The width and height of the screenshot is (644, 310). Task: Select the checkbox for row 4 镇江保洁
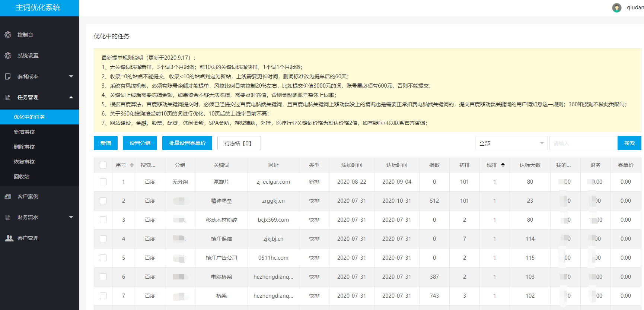click(x=103, y=239)
